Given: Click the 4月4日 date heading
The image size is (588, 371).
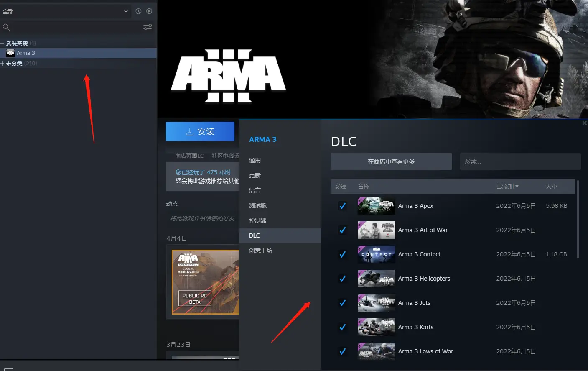Looking at the screenshot, I should point(176,238).
